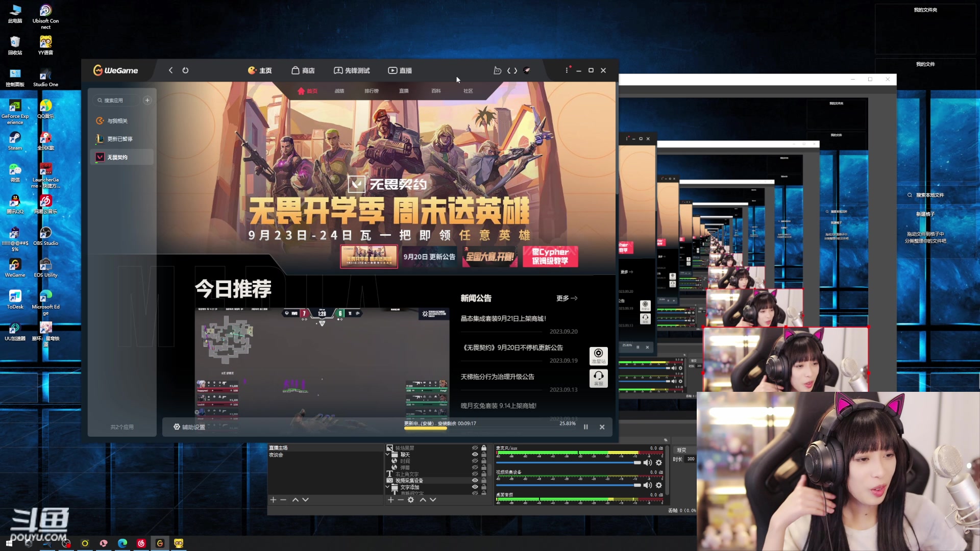The image size is (980, 551).
Task: Show the 时间 source
Action: point(475,461)
